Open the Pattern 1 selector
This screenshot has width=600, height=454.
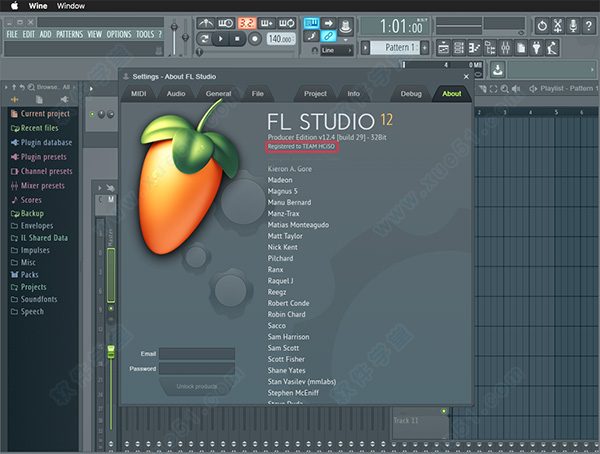click(x=396, y=47)
